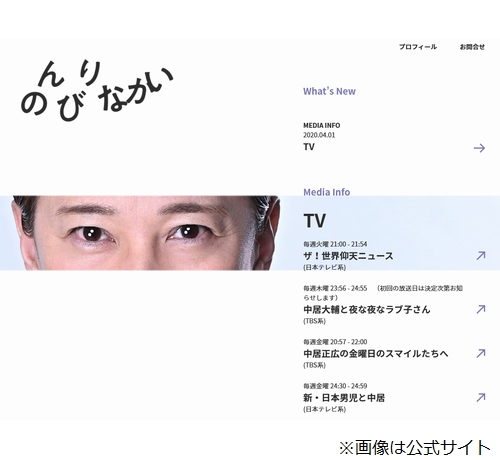Open the external link arrow for 中居大輔と夜な夜なラブ子さん
The image size is (500, 460).
click(481, 309)
